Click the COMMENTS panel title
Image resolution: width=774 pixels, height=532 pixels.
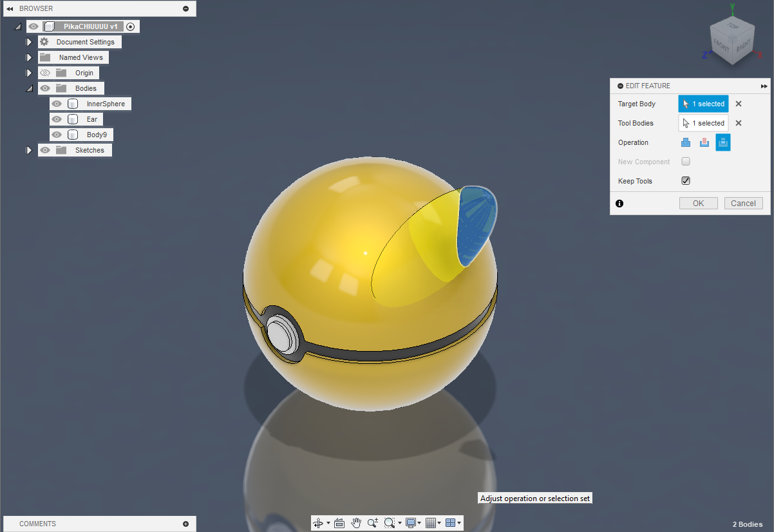coord(37,524)
